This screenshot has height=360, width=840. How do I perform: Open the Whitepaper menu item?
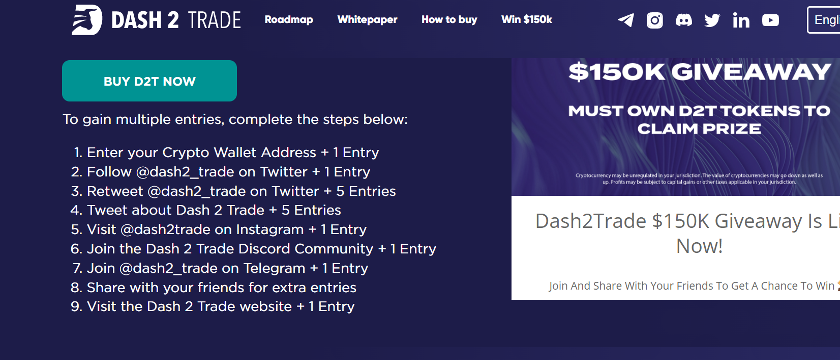(x=368, y=20)
